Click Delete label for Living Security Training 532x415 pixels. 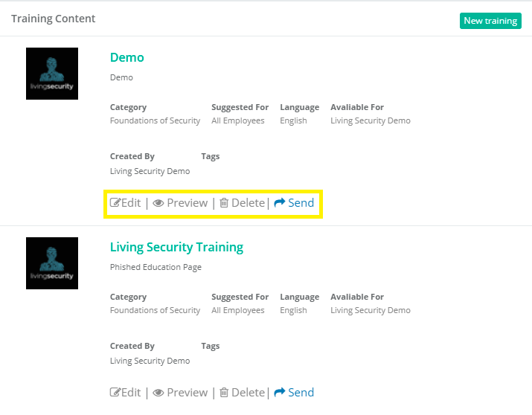pyautogui.click(x=248, y=392)
